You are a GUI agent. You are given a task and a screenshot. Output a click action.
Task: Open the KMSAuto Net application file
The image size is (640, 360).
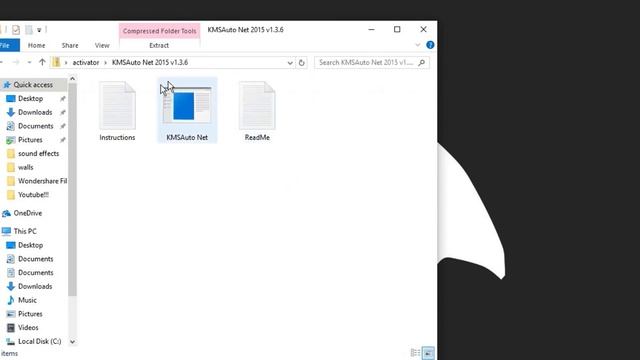(x=187, y=110)
